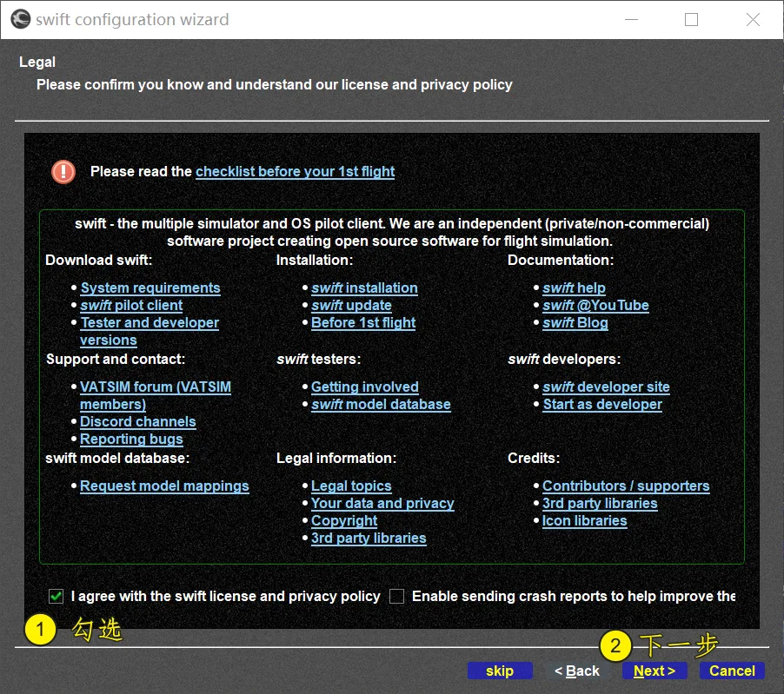Open Tester and developer versions link

pyautogui.click(x=149, y=331)
